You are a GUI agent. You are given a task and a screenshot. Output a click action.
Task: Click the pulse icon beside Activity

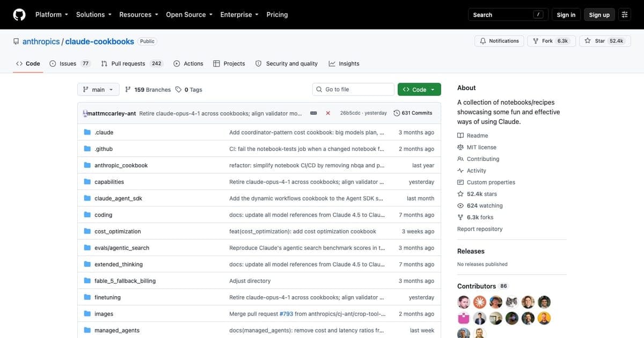[x=460, y=171]
